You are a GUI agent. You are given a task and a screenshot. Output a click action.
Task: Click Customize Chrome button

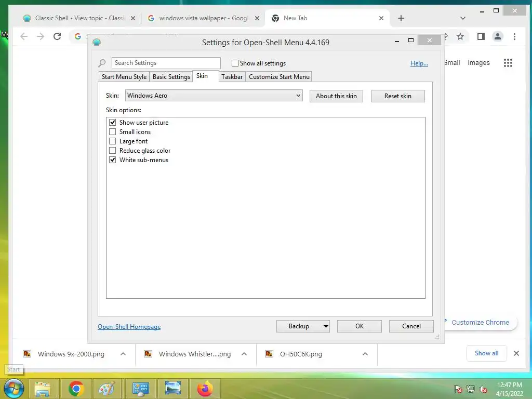pos(480,322)
